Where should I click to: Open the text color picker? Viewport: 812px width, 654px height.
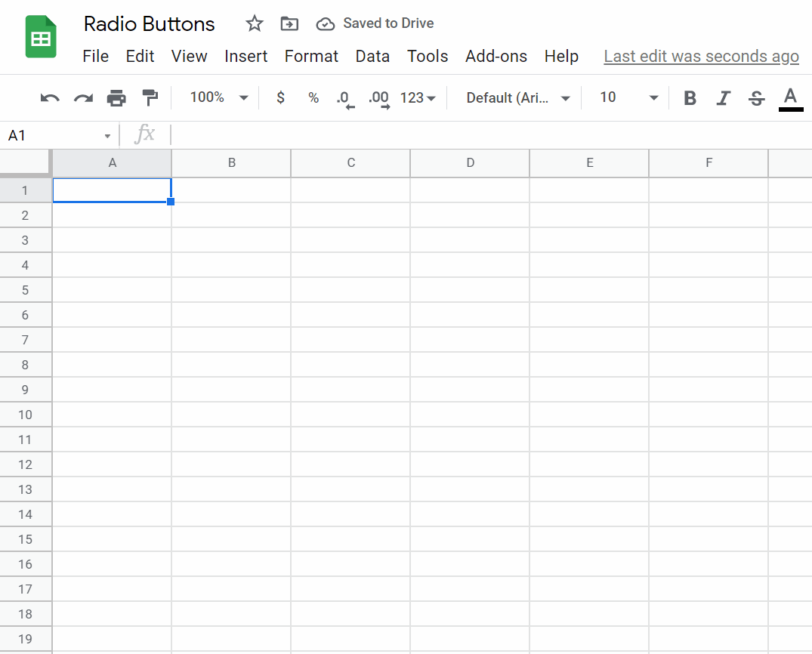[x=790, y=97]
